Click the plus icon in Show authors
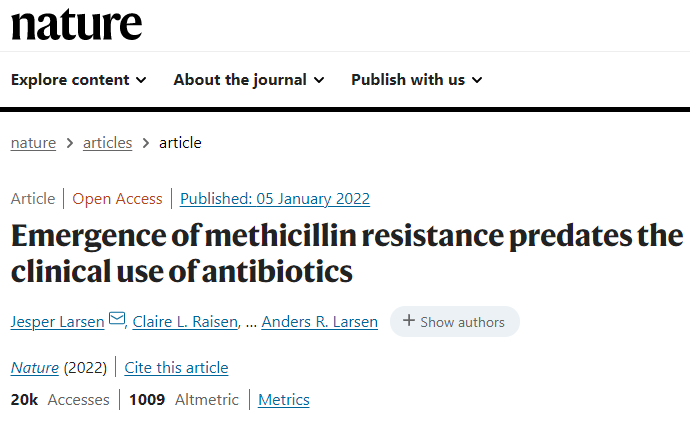690x421 pixels. (x=408, y=320)
